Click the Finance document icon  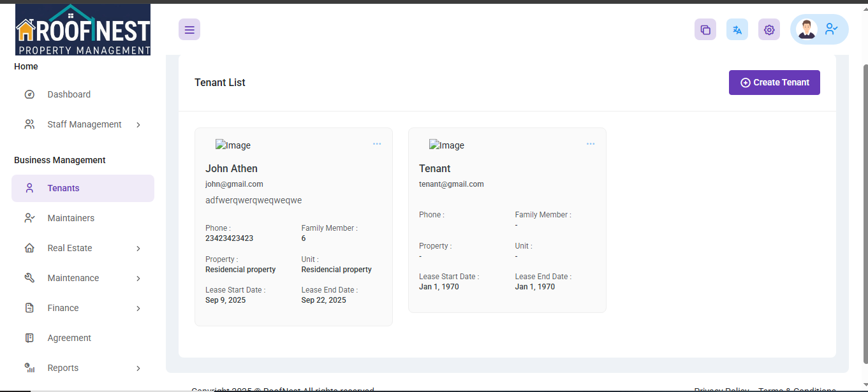coord(29,308)
